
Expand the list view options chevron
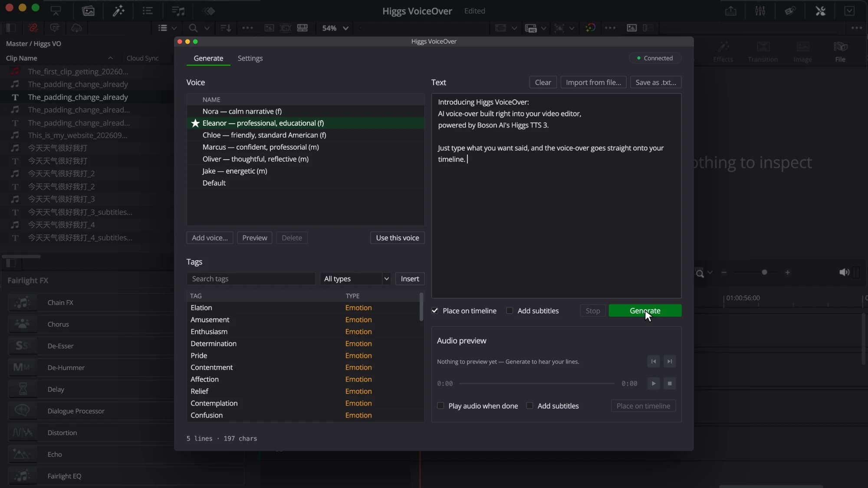click(174, 28)
